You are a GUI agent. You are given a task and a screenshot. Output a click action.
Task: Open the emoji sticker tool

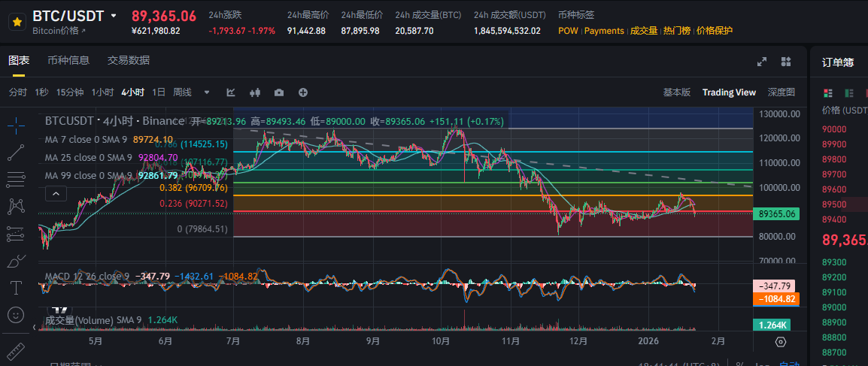pos(16,315)
